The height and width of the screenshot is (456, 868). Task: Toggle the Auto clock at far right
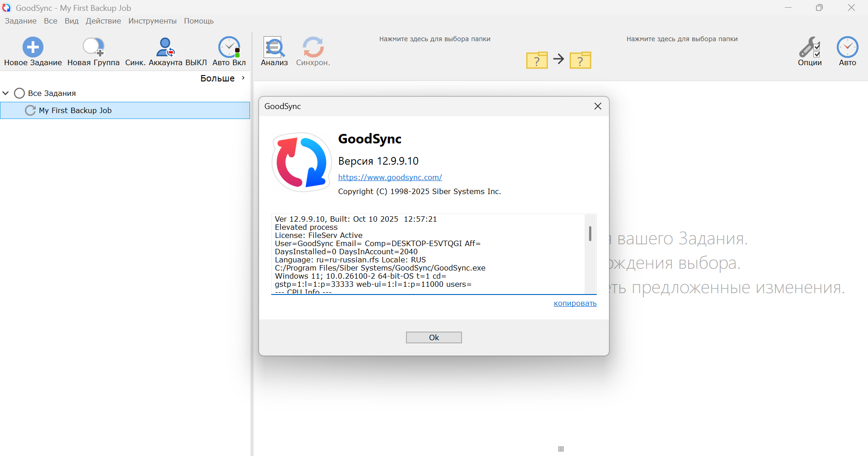[847, 47]
